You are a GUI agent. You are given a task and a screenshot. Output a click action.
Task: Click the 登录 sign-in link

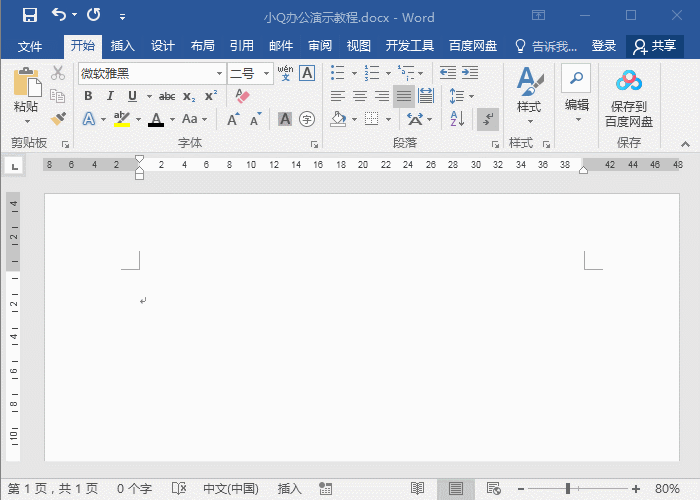pos(604,46)
